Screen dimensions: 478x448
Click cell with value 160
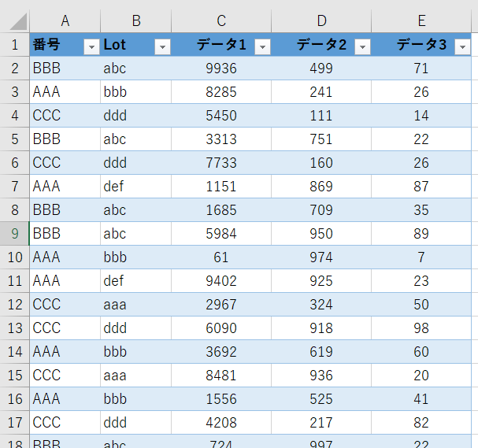(321, 163)
